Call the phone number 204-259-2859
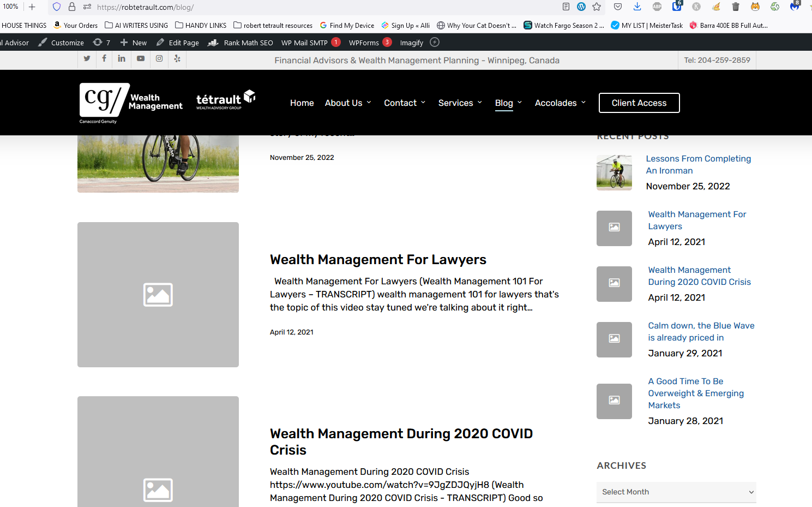 tap(717, 60)
